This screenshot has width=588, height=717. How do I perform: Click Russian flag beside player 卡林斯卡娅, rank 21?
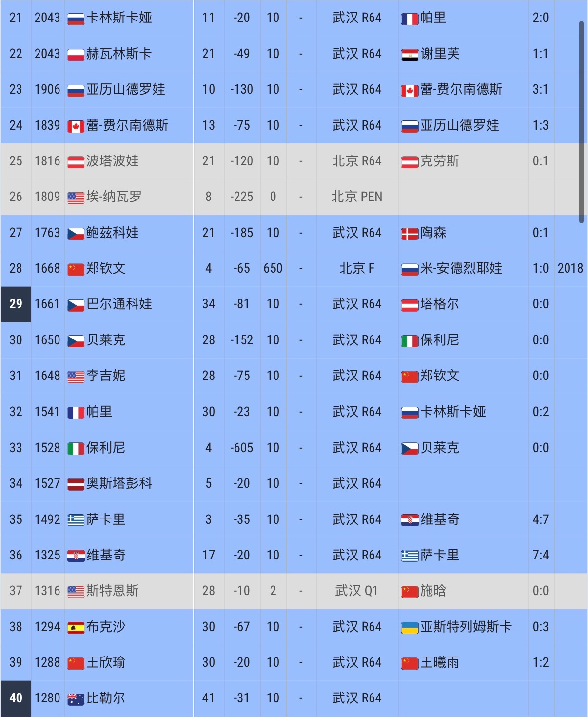pos(76,19)
